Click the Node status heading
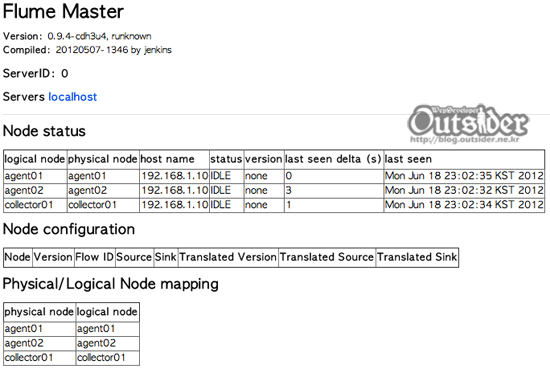This screenshot has height=369, width=550. pyautogui.click(x=44, y=131)
